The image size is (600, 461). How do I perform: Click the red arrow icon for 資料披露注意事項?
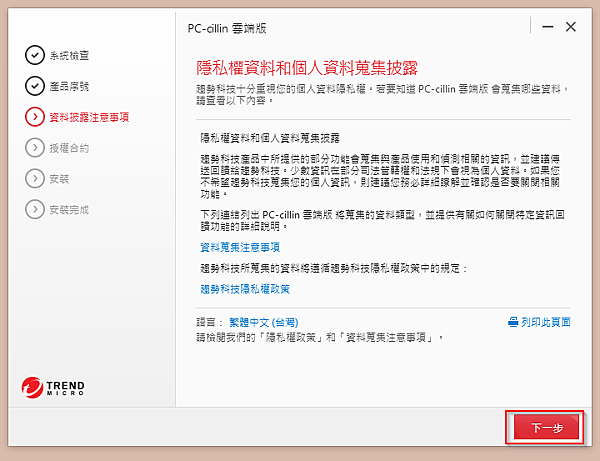pyautogui.click(x=35, y=117)
